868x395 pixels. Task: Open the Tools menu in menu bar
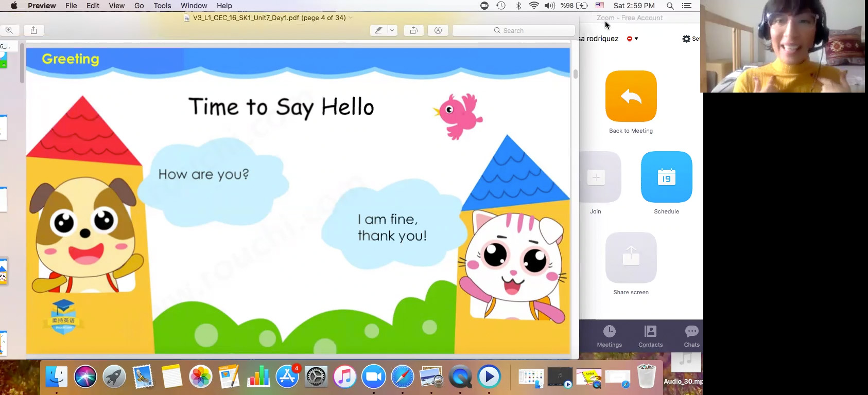(162, 6)
